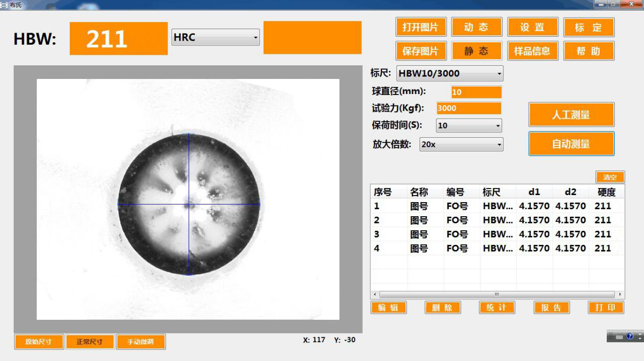Click the 标定 calibration button
This screenshot has width=644, height=361.
[x=589, y=28]
